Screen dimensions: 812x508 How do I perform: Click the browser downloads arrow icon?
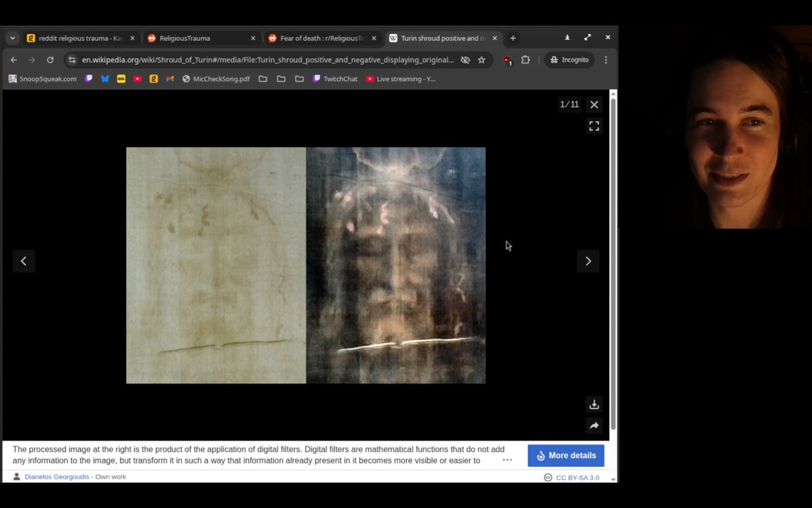567,38
